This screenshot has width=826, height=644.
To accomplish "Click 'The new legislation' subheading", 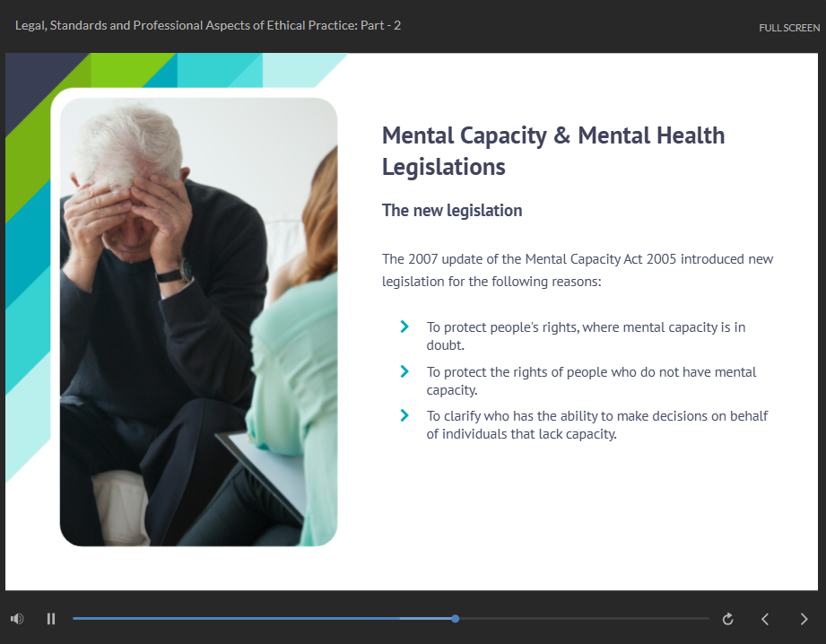I will (x=451, y=211).
